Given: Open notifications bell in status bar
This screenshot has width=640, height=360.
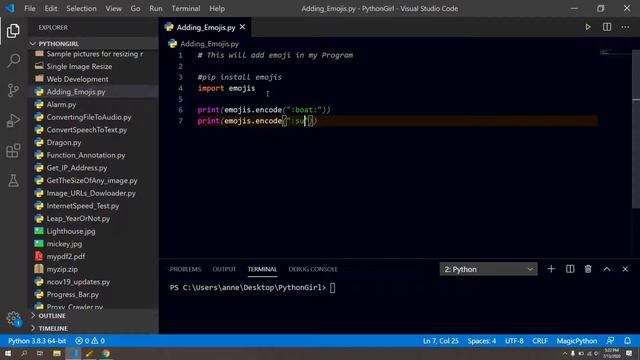Looking at the screenshot, I should click(627, 340).
